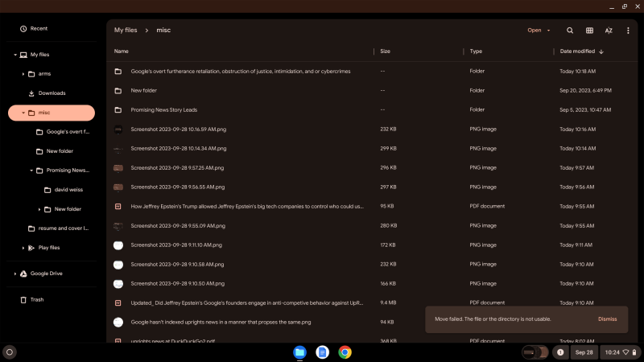Open Trash in the sidebar

[x=37, y=299]
